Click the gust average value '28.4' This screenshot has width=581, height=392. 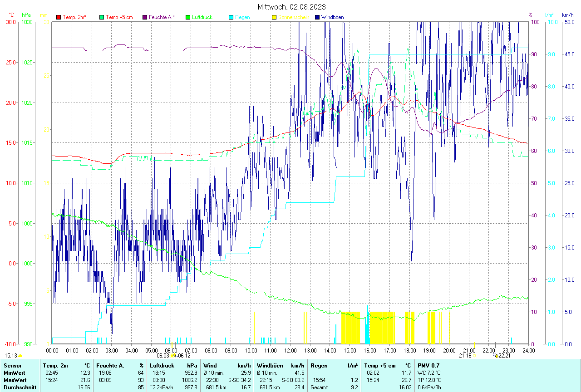pos(299,387)
